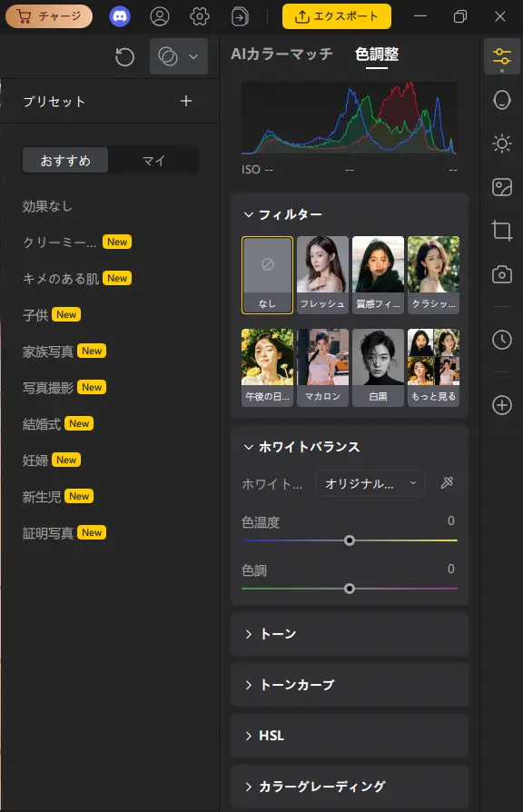Click the 色調 slider handle
The width and height of the screenshot is (523, 812).
pyautogui.click(x=350, y=589)
